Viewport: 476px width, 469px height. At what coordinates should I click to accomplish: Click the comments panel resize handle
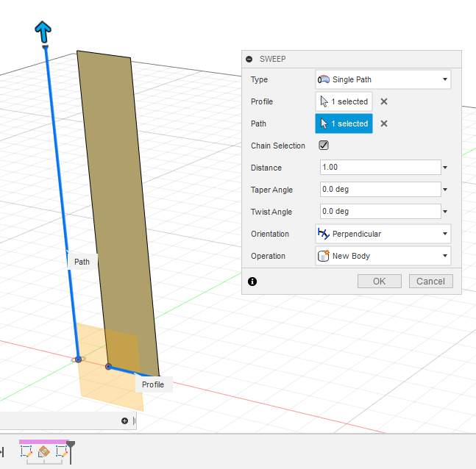tap(134, 420)
